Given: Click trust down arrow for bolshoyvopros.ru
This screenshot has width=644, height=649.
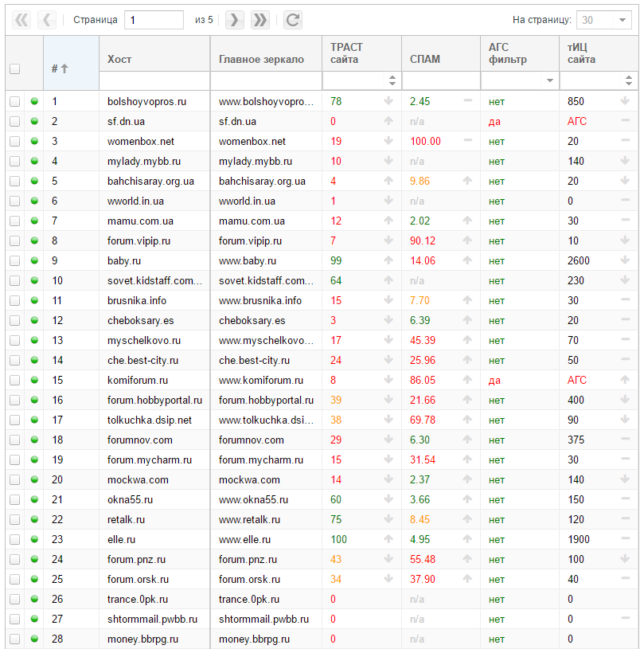Looking at the screenshot, I should 388,100.
